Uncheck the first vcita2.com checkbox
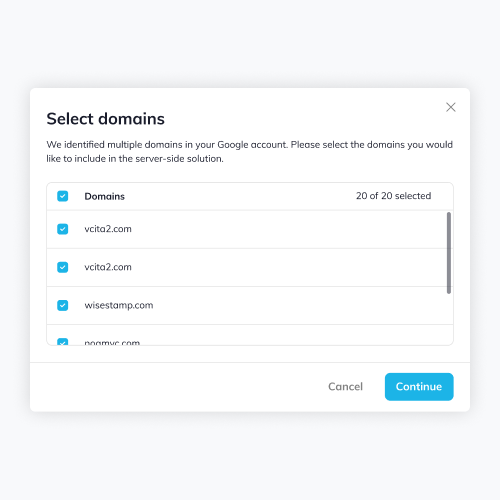The height and width of the screenshot is (500, 500). [x=63, y=229]
